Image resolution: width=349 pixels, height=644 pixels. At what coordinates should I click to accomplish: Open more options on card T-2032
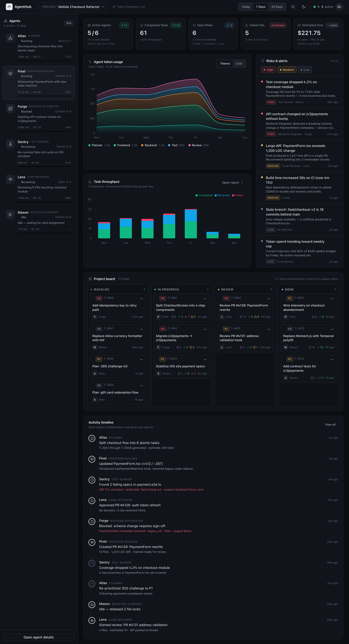pyautogui.click(x=332, y=329)
